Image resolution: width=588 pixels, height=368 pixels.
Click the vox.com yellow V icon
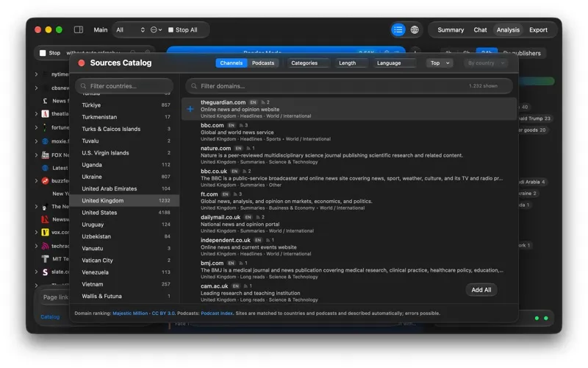(x=45, y=232)
